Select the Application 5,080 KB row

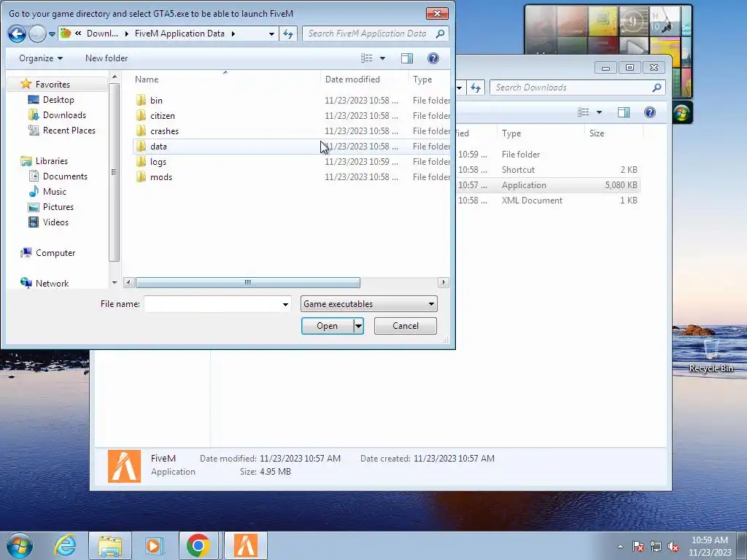[x=547, y=185]
